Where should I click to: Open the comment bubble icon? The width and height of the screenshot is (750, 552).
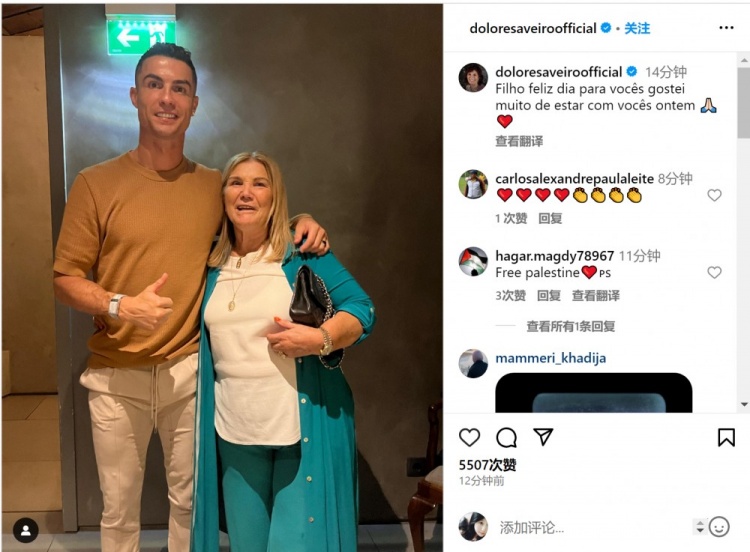point(506,437)
